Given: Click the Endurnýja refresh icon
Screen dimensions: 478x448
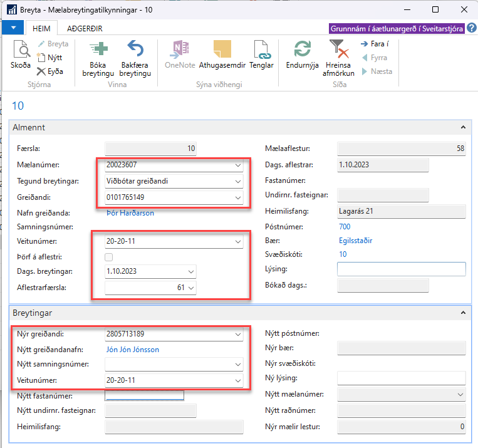Looking at the screenshot, I should 303,50.
